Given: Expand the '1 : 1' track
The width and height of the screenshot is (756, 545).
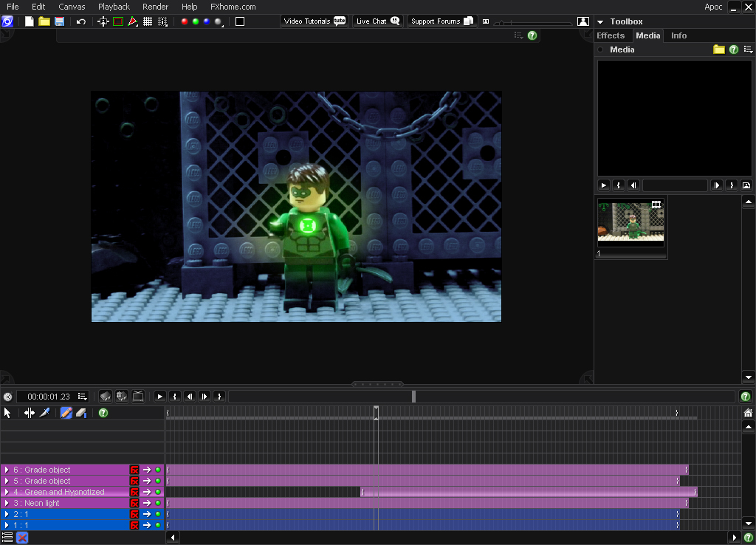Looking at the screenshot, I should point(7,524).
